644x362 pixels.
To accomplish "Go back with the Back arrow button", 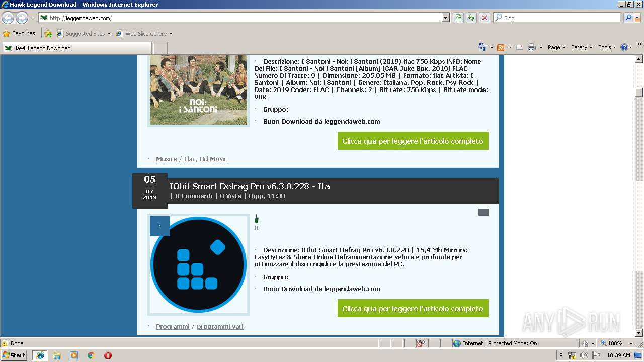I will tap(8, 18).
